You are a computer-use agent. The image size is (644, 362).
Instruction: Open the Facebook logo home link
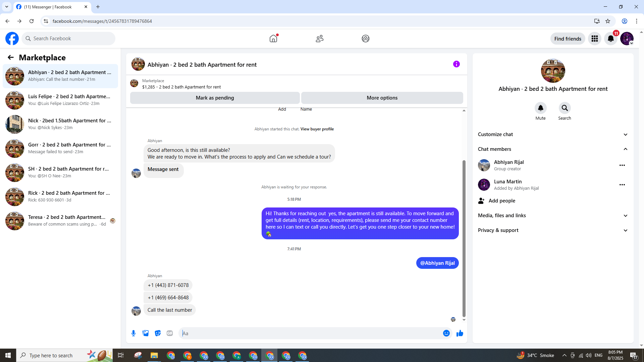[x=12, y=39]
